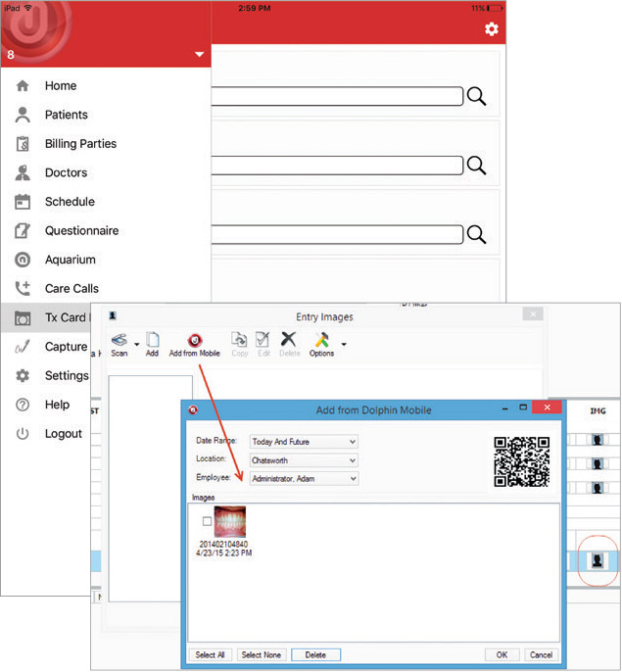Viewport: 622px width, 672px height.
Task: Click the first IMG column portrait icon
Action: click(598, 440)
